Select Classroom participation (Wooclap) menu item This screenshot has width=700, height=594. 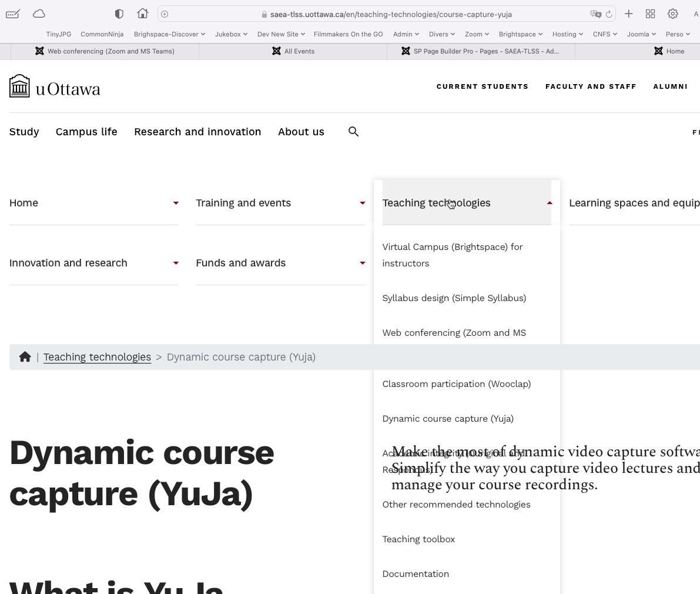point(456,384)
